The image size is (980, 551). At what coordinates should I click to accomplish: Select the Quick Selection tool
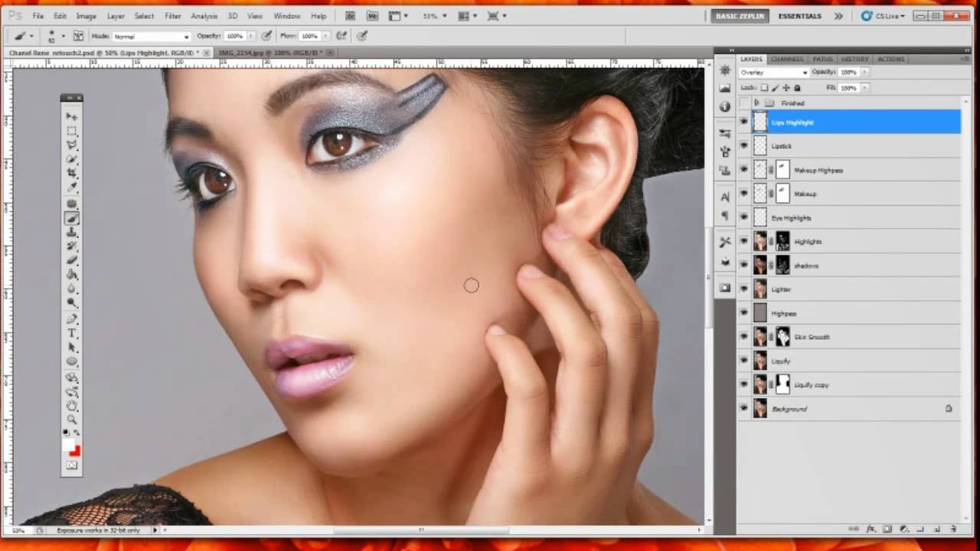click(x=72, y=158)
